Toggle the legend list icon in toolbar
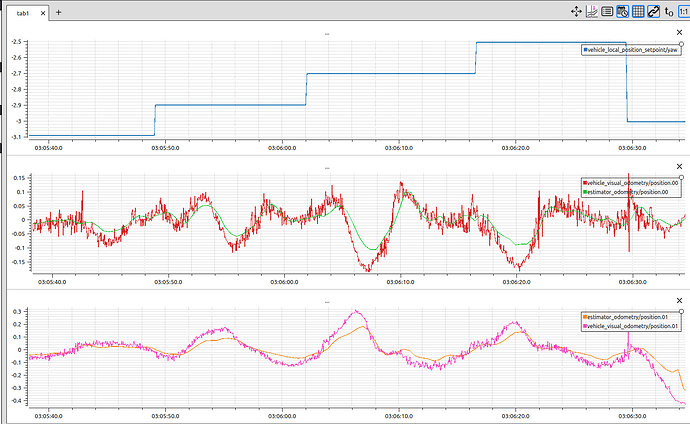This screenshot has height=424, width=690. (x=607, y=12)
